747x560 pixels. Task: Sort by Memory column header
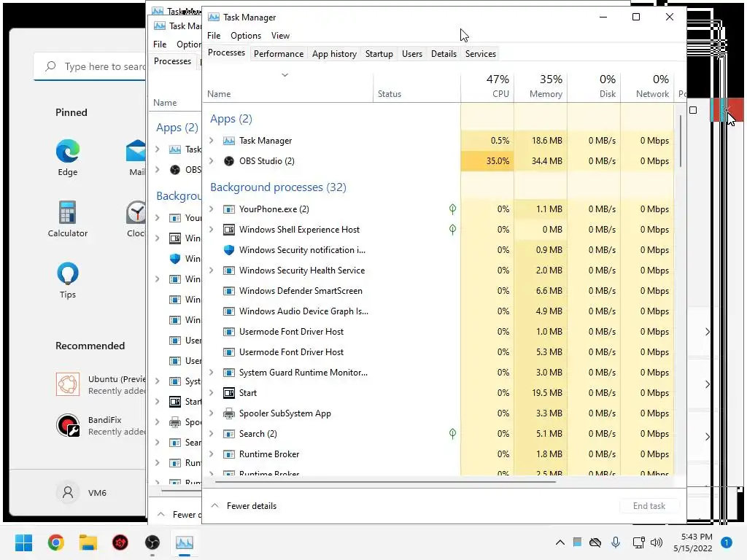[x=541, y=86]
